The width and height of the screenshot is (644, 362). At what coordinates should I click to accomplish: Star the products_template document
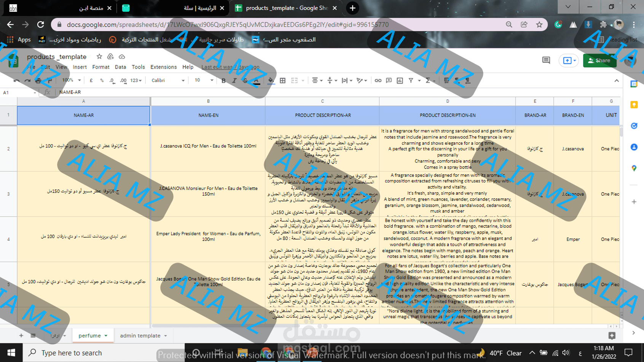[99, 57]
